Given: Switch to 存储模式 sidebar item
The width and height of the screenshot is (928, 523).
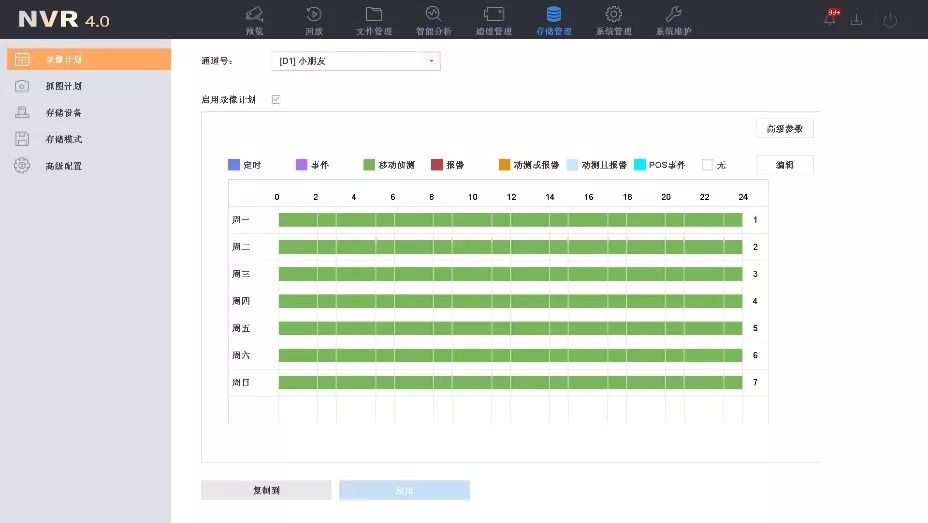Looking at the screenshot, I should coord(63,139).
